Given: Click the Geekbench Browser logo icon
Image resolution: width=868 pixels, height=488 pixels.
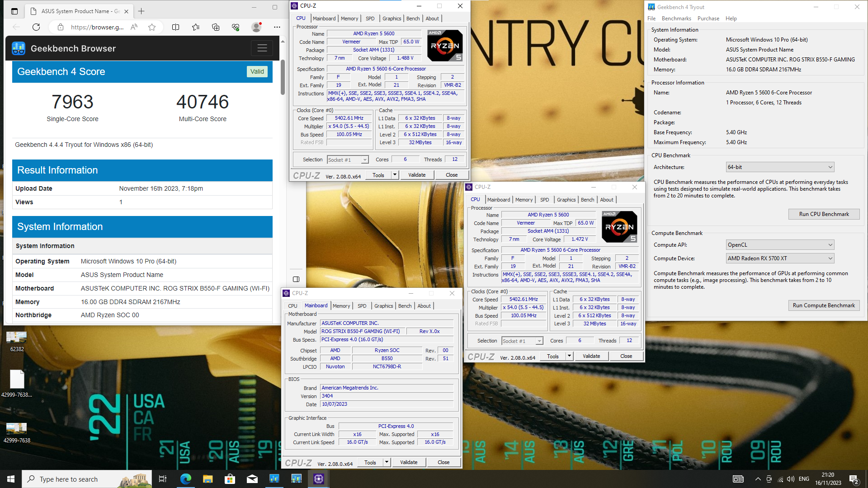Looking at the screenshot, I should point(19,48).
